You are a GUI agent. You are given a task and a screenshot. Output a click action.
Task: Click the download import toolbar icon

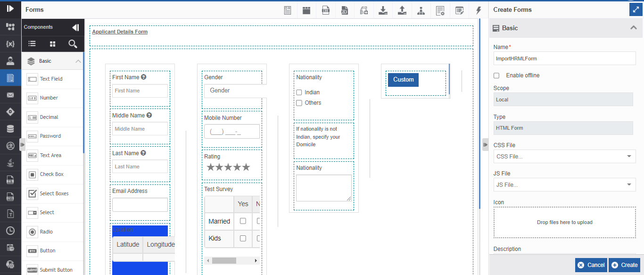click(x=383, y=10)
